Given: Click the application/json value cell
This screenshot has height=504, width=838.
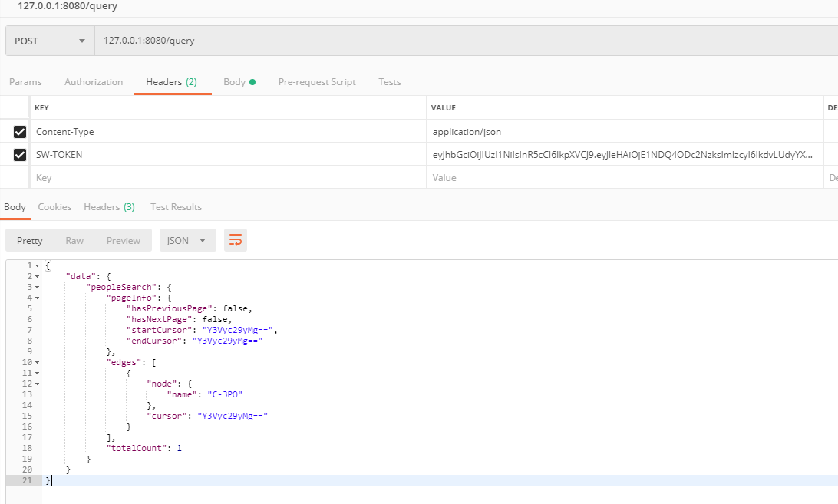Looking at the screenshot, I should [x=625, y=131].
